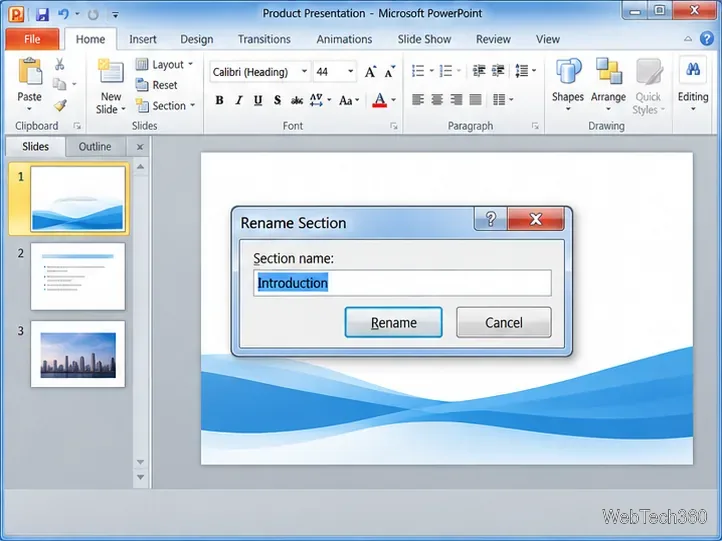
Task: Click the New Slide icon
Action: 111,71
